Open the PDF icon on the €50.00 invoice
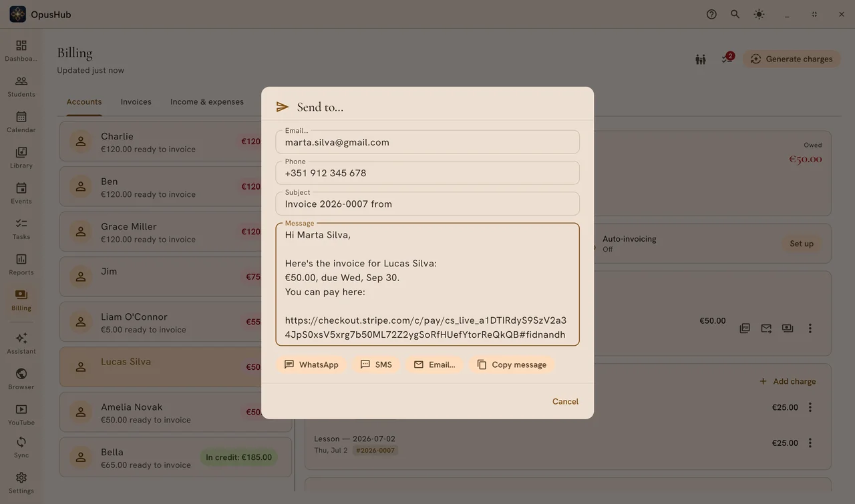 coord(745,328)
